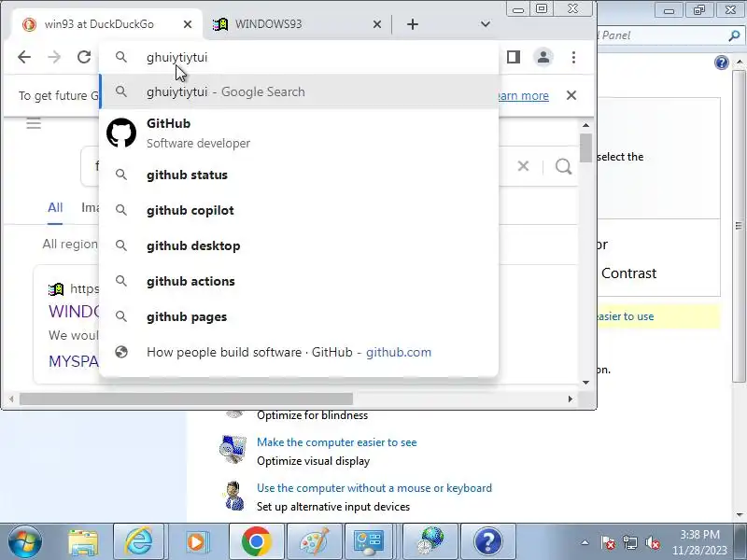Open Use the computer without a mouse or keyboard
Screen dimensions: 747x560
(374, 487)
